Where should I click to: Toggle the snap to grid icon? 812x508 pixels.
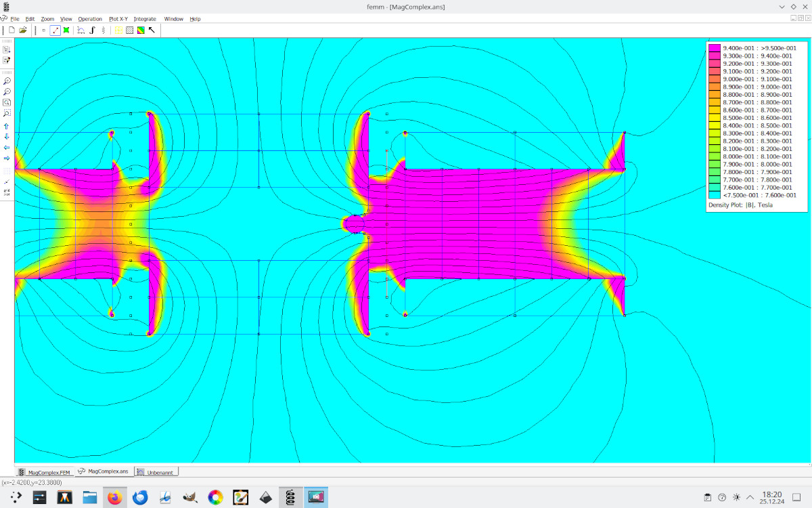7,182
